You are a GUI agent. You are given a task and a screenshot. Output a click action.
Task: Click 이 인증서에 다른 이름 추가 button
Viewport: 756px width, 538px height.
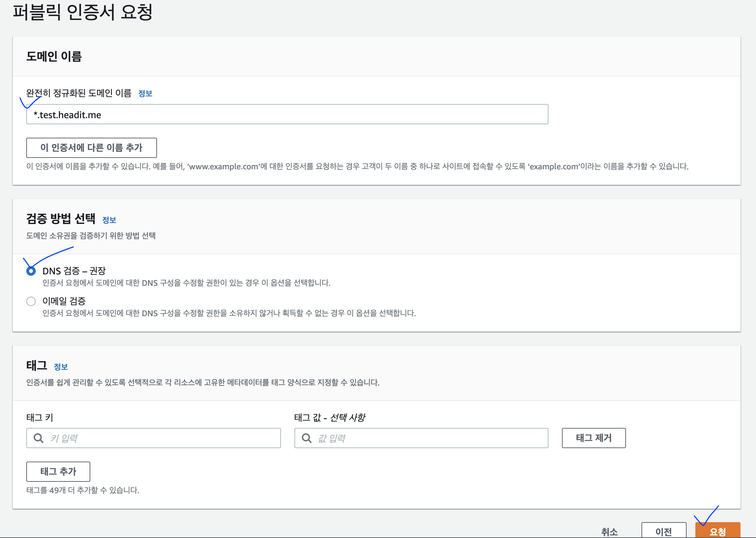pyautogui.click(x=91, y=147)
